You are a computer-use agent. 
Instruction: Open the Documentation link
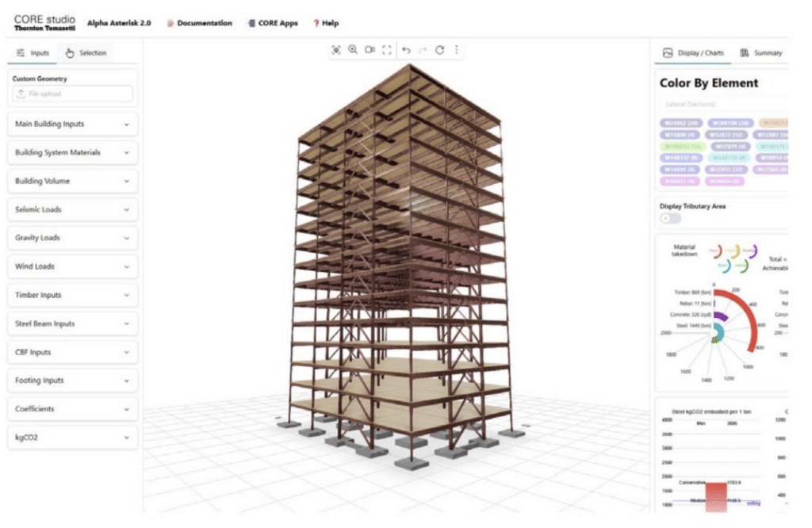(199, 24)
